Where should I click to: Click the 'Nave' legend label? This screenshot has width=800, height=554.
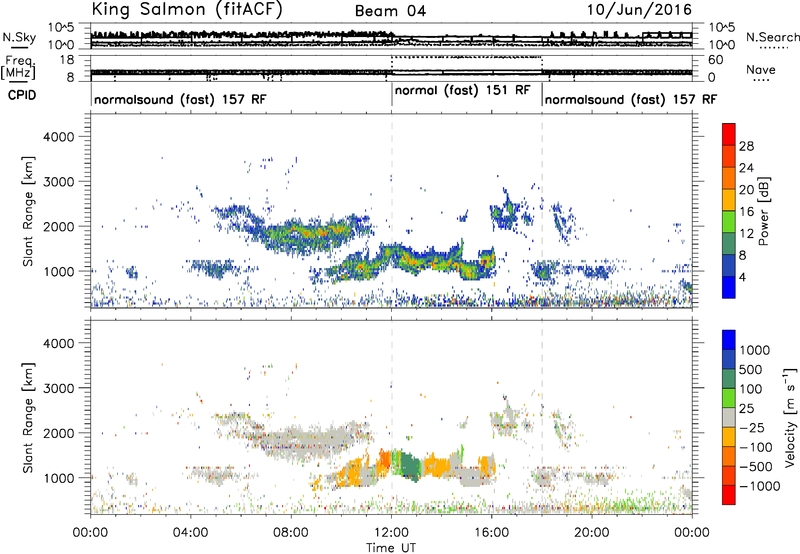tap(761, 69)
